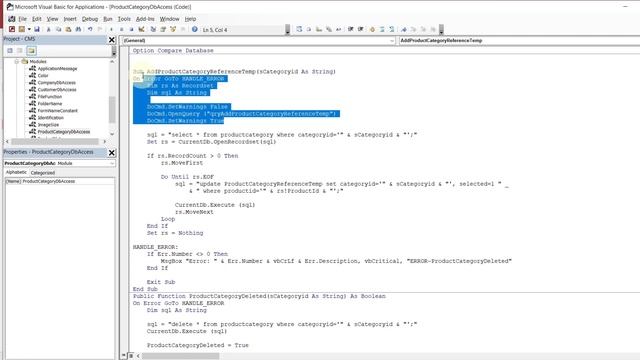The width and height of the screenshot is (640, 360).
Task: Click the Run Sub play icon
Action: [111, 29]
